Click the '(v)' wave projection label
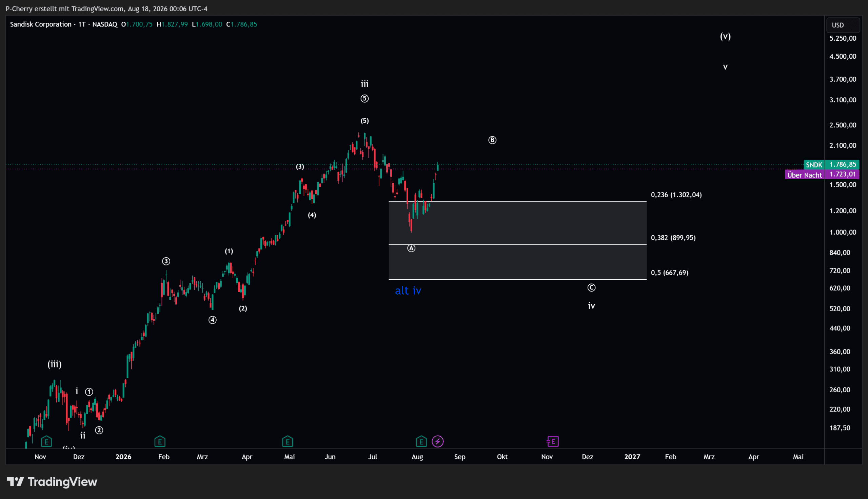The image size is (868, 499). click(x=725, y=36)
